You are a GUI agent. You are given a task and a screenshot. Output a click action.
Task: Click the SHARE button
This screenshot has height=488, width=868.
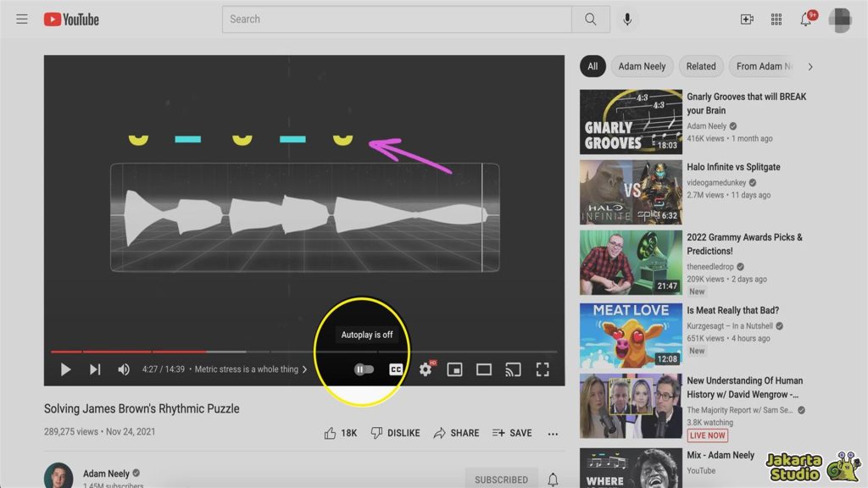[456, 433]
